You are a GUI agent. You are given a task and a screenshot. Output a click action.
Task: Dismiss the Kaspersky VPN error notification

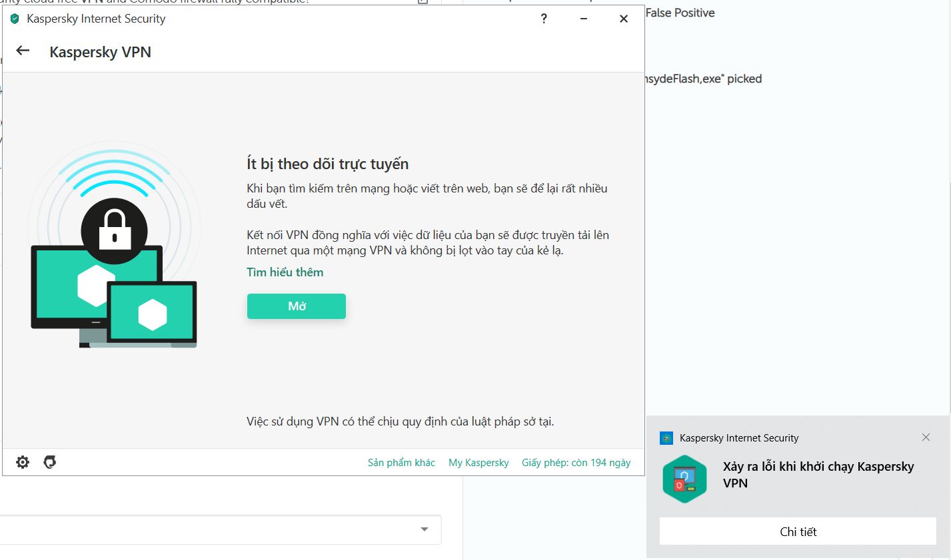[926, 437]
